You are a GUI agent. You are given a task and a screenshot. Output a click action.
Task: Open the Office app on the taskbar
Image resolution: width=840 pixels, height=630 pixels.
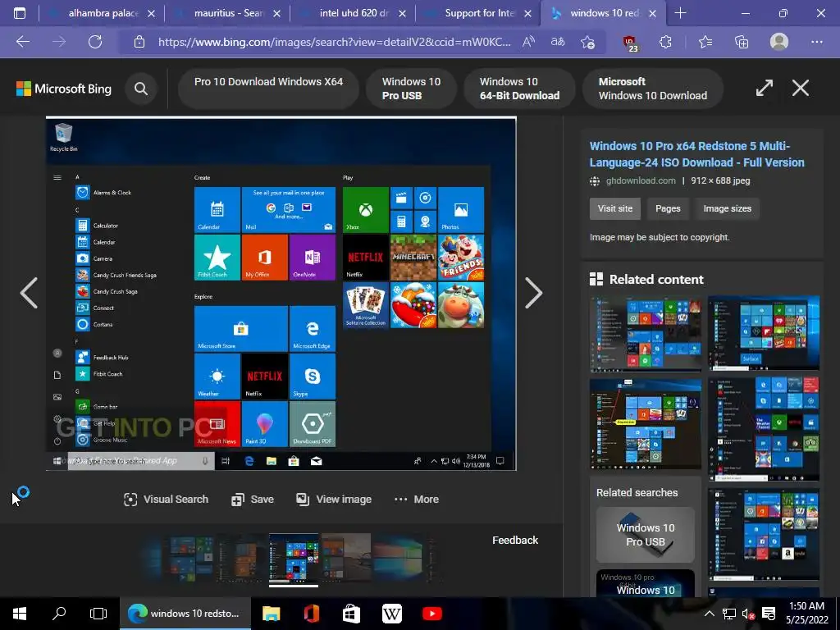(311, 614)
